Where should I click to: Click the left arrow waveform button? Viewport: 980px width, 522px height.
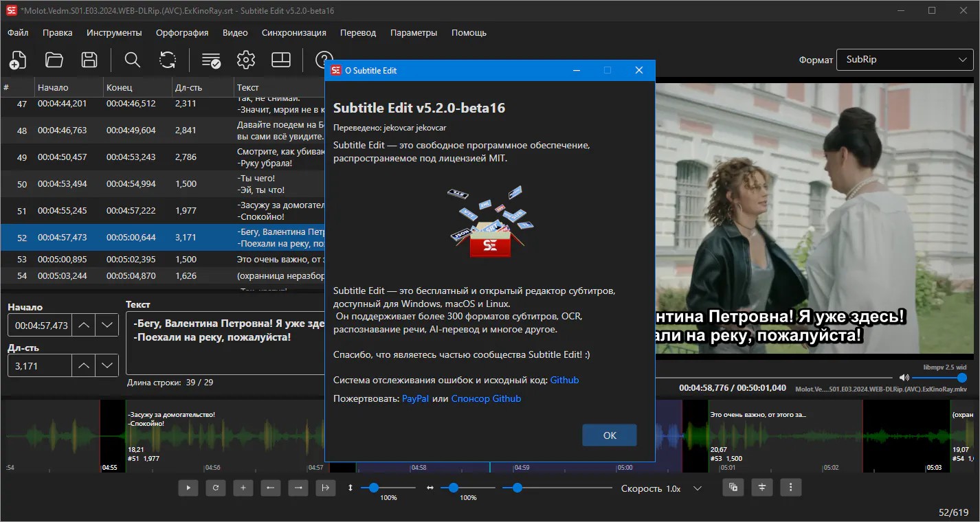tap(270, 488)
